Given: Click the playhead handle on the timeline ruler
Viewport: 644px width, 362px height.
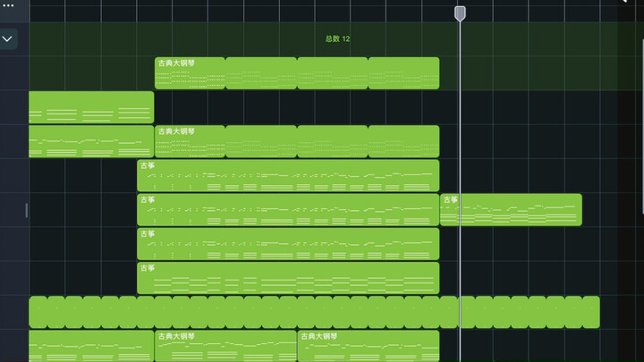Looking at the screenshot, I should (460, 13).
